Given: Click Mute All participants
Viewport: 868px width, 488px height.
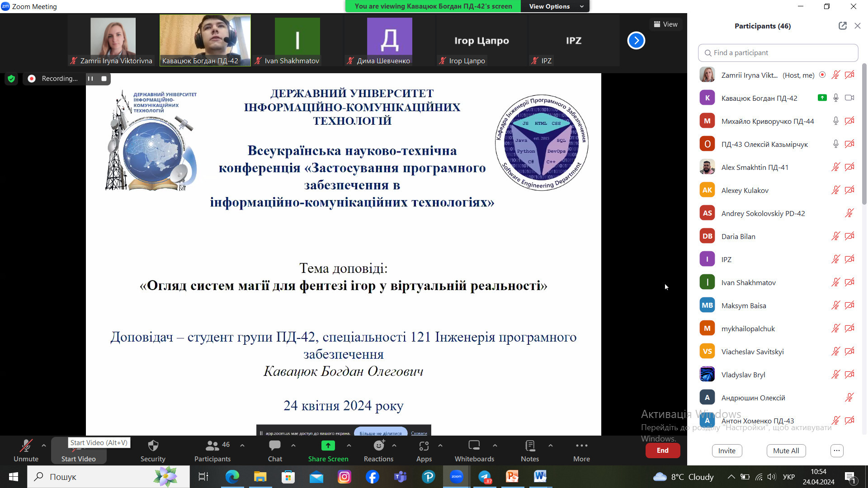Looking at the screenshot, I should (786, 450).
